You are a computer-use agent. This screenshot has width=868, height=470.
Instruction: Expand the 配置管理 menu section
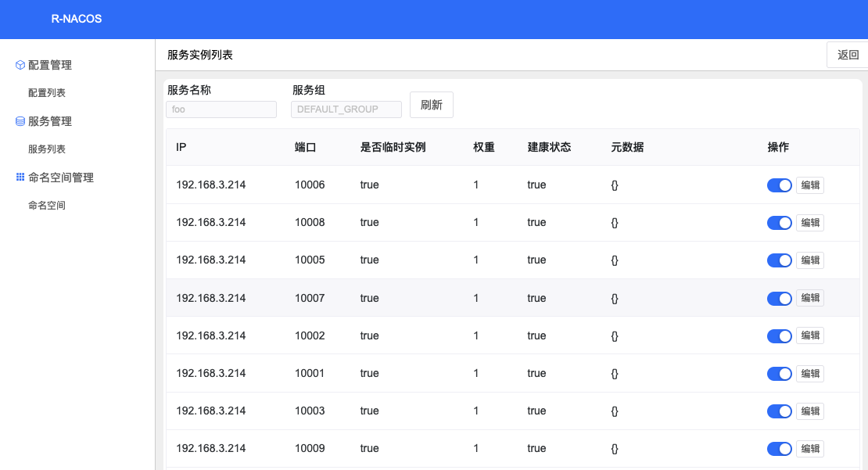(x=50, y=66)
